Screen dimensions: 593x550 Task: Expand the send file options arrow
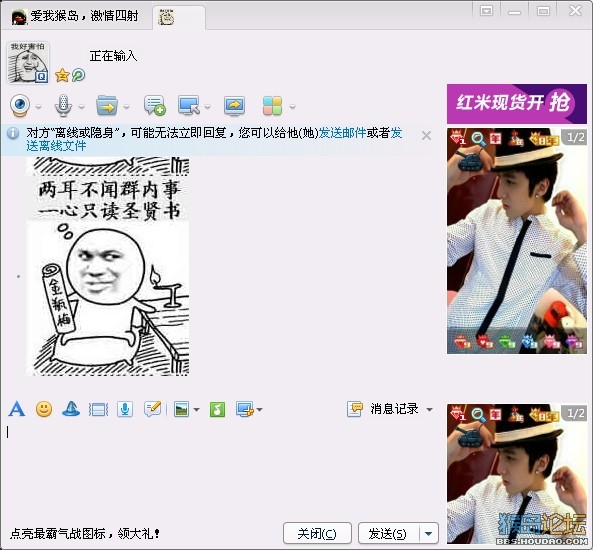pyautogui.click(x=127, y=107)
